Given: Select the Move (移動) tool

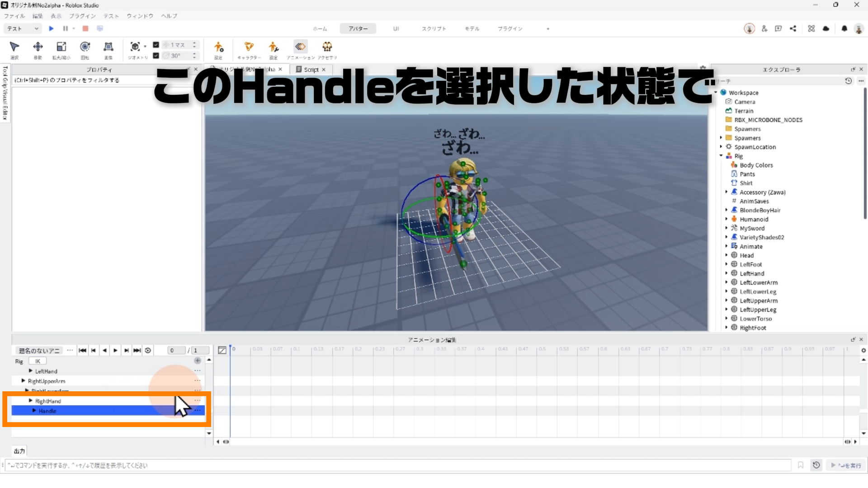Looking at the screenshot, I should [38, 47].
